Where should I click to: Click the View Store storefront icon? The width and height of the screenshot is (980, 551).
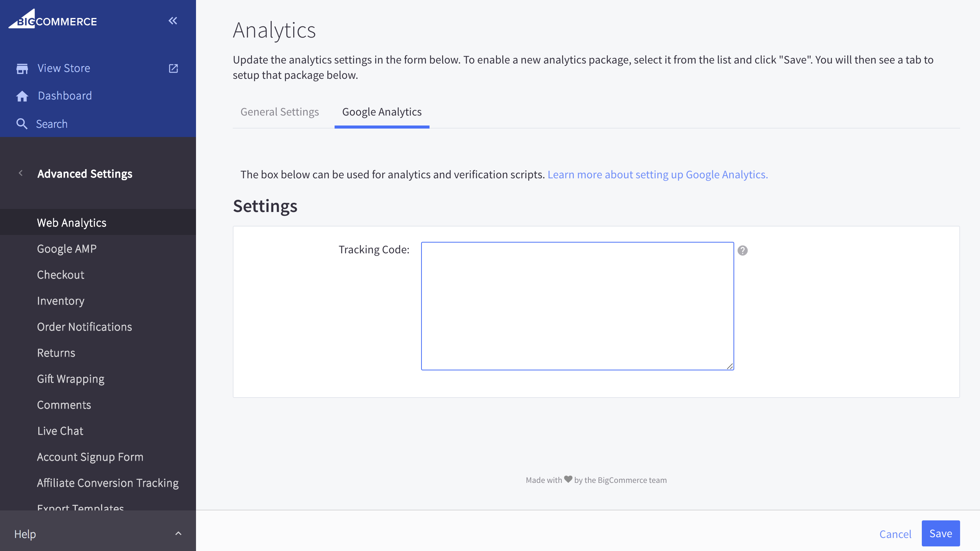point(22,68)
